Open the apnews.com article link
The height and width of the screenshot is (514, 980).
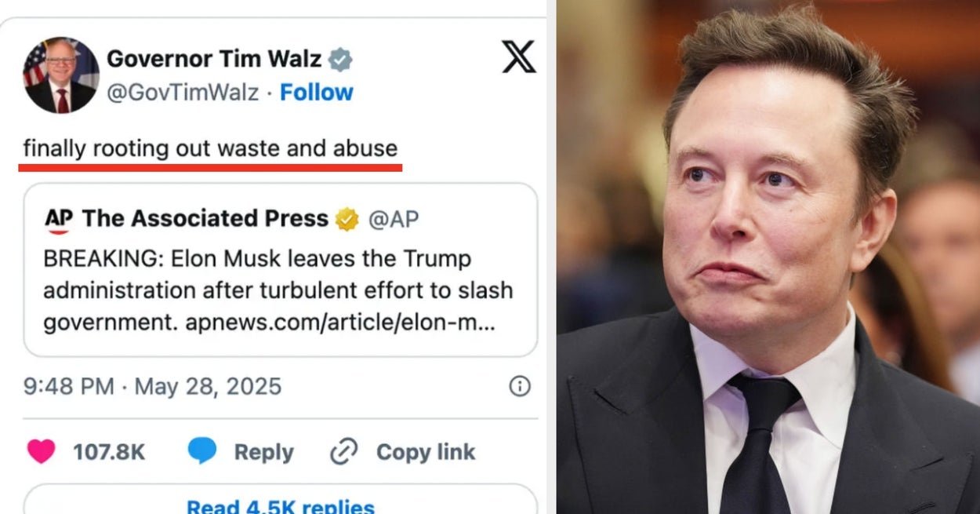[x=339, y=323]
